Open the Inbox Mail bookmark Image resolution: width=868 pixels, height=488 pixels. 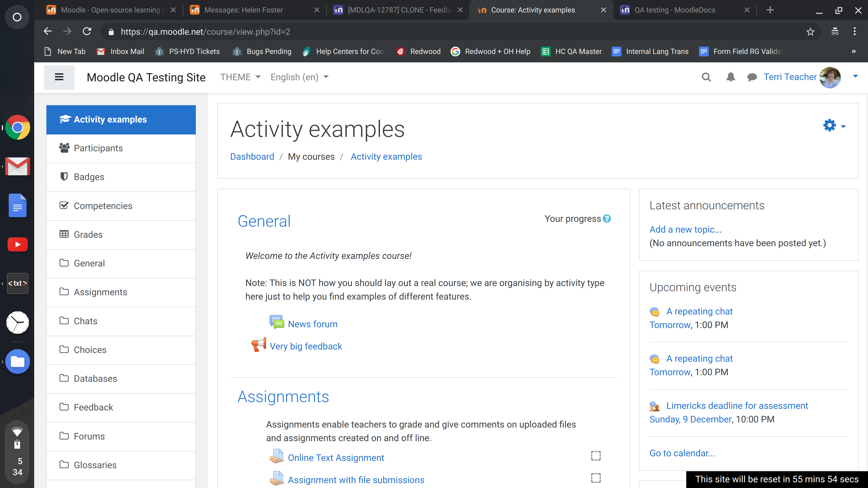(x=121, y=52)
